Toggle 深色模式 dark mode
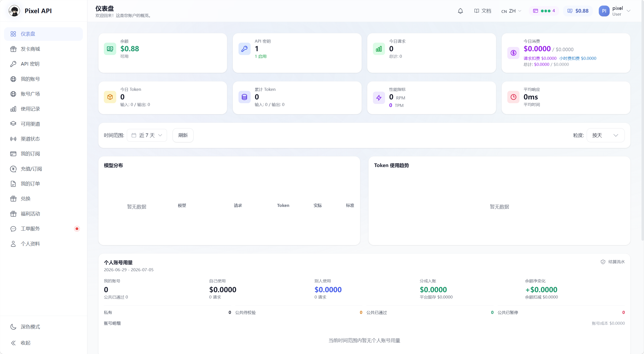 (x=43, y=327)
